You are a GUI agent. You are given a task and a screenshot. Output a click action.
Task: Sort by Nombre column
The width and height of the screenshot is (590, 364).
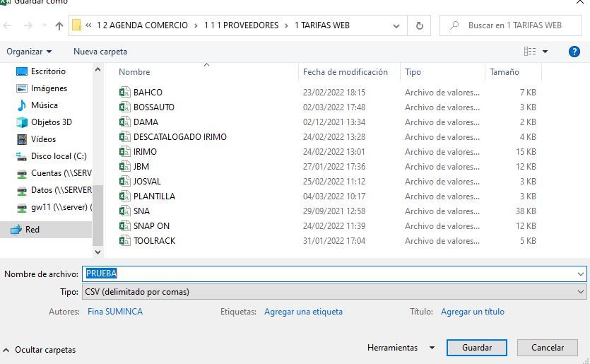tap(134, 72)
